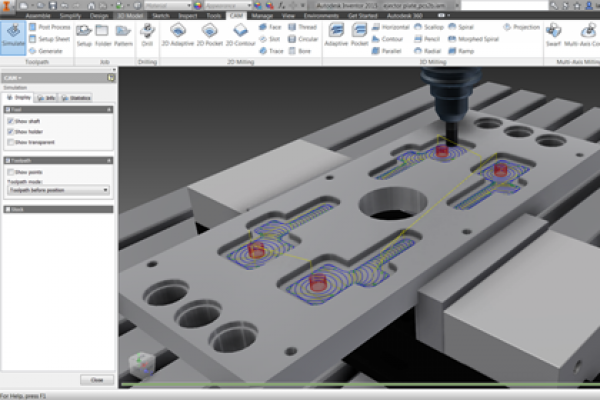Pick the 2D Contour tool
The image size is (600, 400).
(x=240, y=37)
